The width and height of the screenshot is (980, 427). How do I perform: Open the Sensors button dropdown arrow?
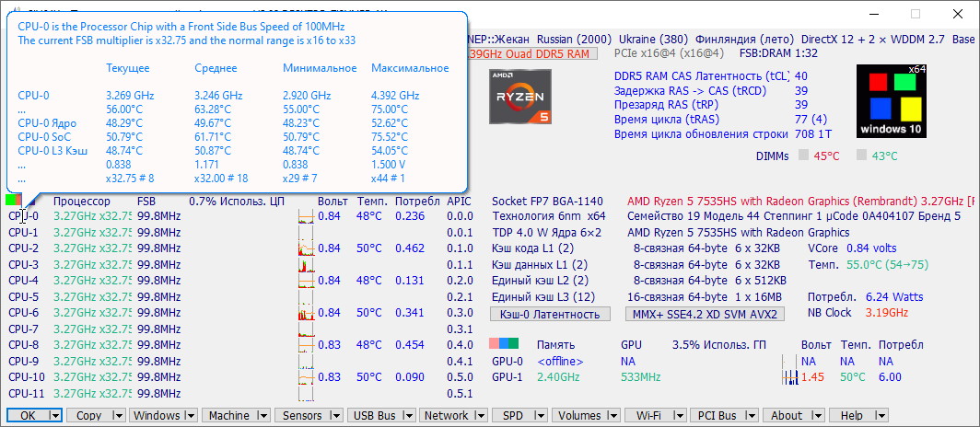tap(336, 415)
